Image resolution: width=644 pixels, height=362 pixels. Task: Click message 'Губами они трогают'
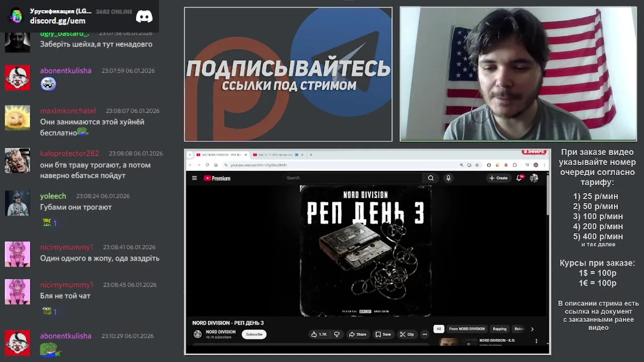tap(76, 207)
